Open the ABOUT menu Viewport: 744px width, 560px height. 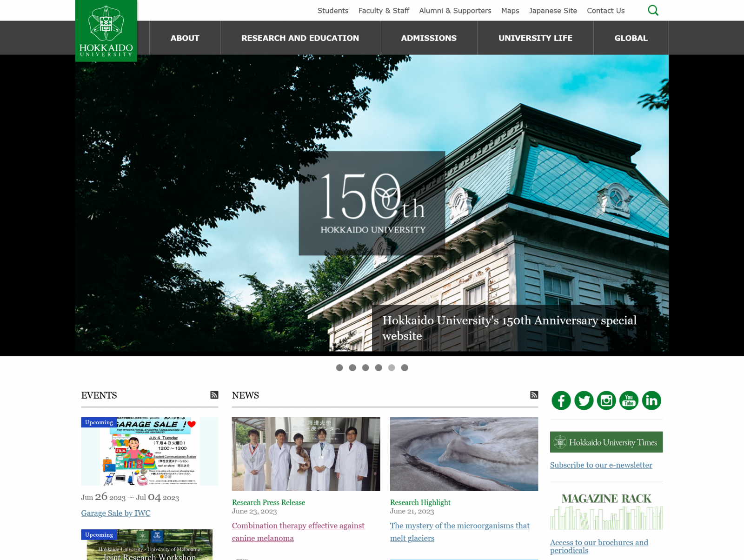pos(185,38)
